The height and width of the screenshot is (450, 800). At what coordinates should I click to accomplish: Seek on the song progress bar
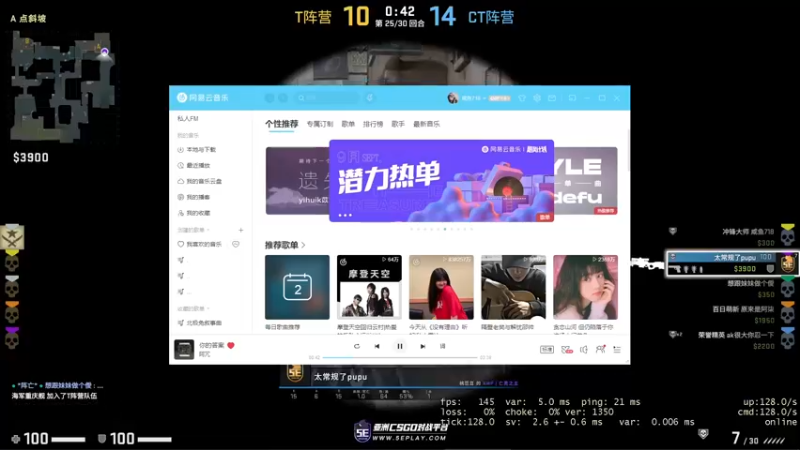click(x=400, y=358)
